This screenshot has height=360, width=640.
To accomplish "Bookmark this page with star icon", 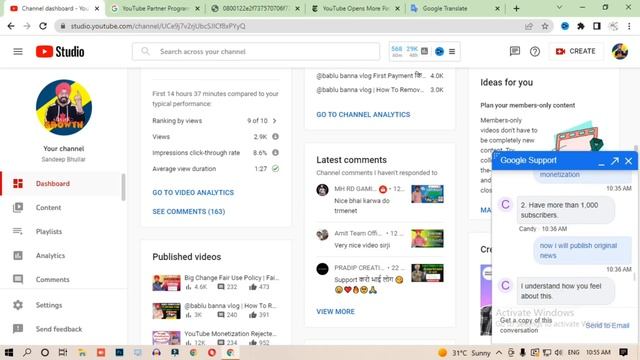I will (545, 26).
